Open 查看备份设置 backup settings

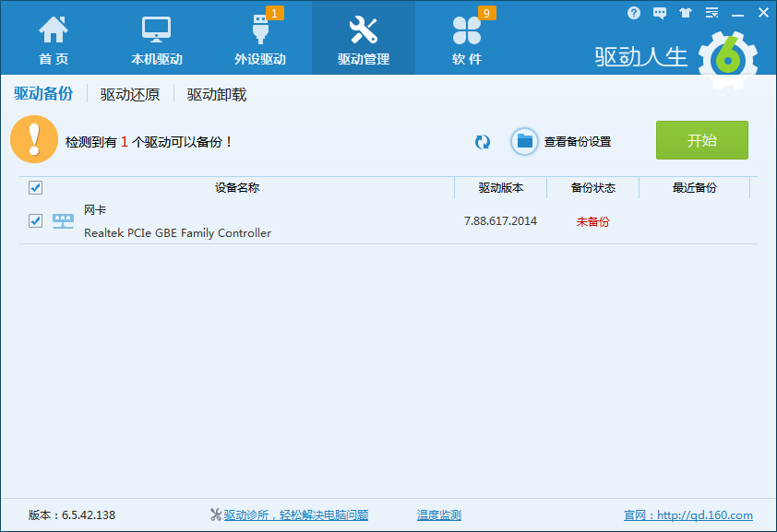tap(562, 141)
